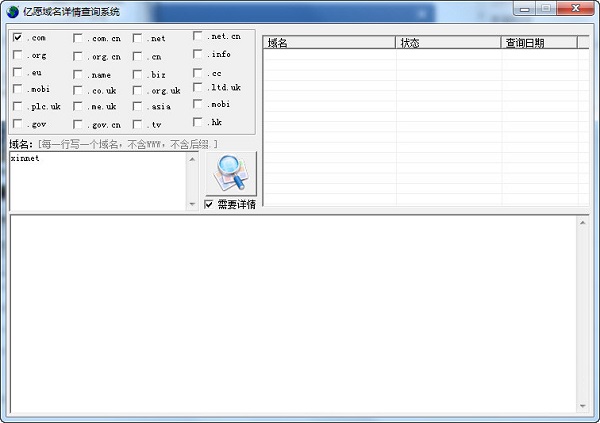The height and width of the screenshot is (423, 600).
Task: Tick the .tv checkbox
Action: pos(137,124)
